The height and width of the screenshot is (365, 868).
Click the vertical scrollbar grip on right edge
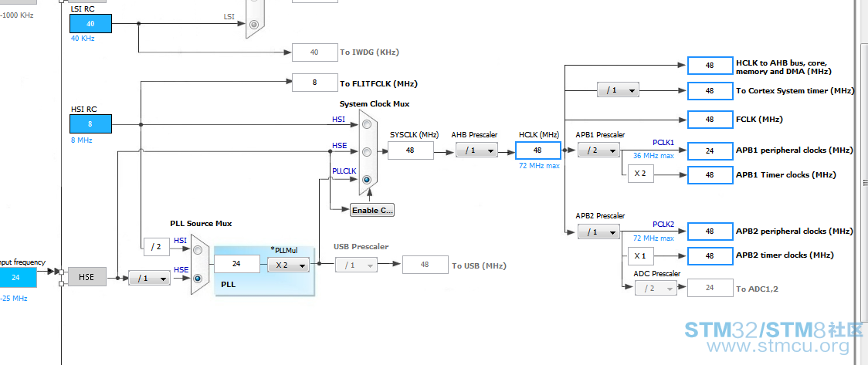864,182
